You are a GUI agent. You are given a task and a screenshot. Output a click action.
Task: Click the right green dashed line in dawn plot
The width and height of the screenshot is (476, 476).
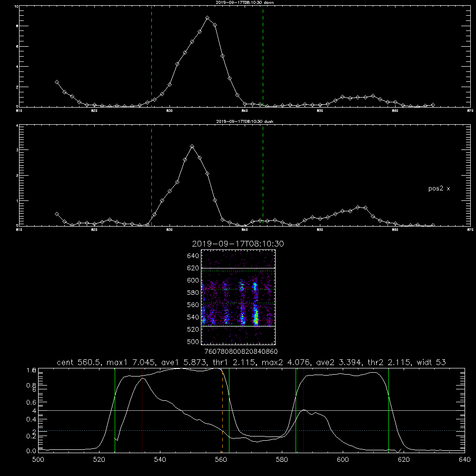263,57
